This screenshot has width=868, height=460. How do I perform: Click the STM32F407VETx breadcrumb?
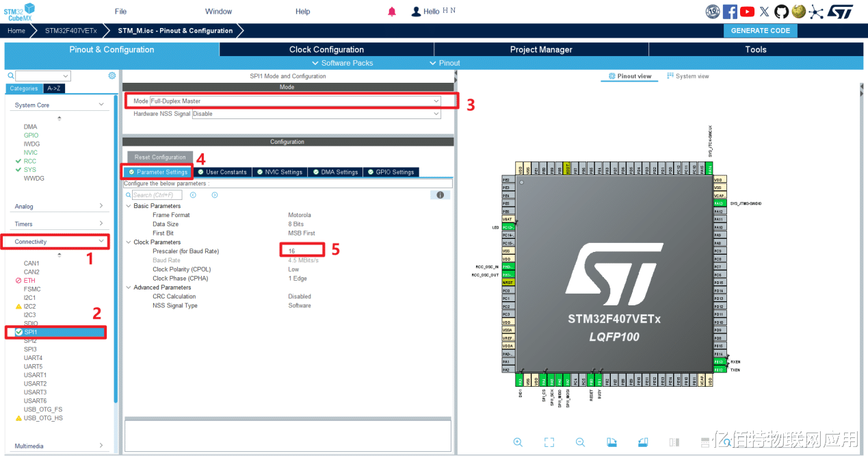pyautogui.click(x=70, y=31)
